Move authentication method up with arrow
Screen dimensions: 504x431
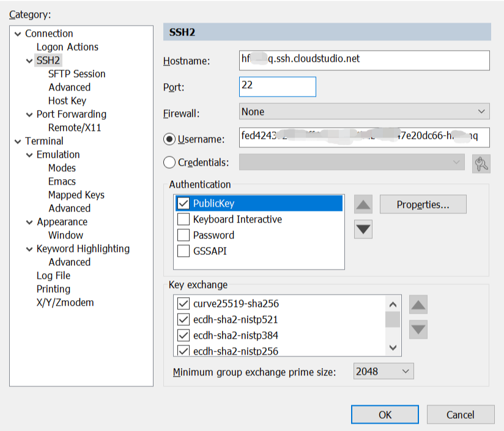363,204
